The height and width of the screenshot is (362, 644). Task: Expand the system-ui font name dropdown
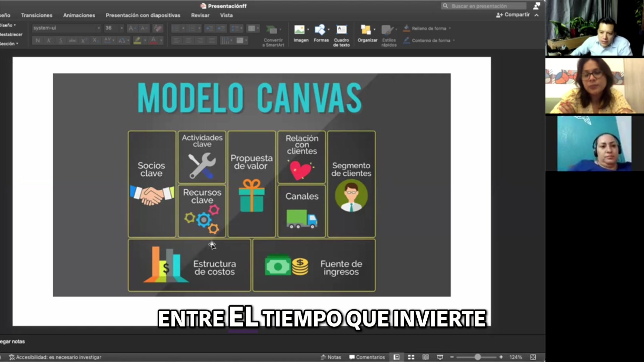pos(99,28)
